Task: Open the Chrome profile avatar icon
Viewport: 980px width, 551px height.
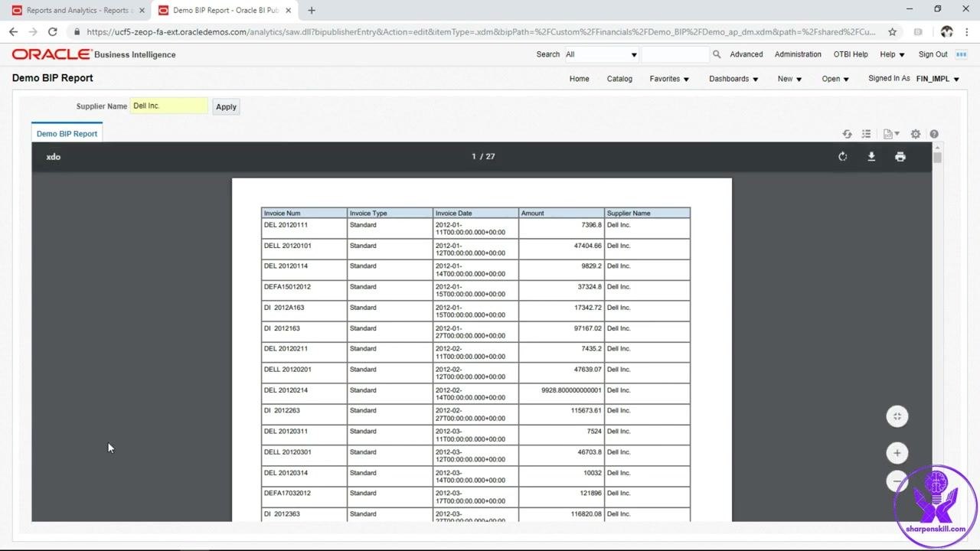Action: pos(947,32)
